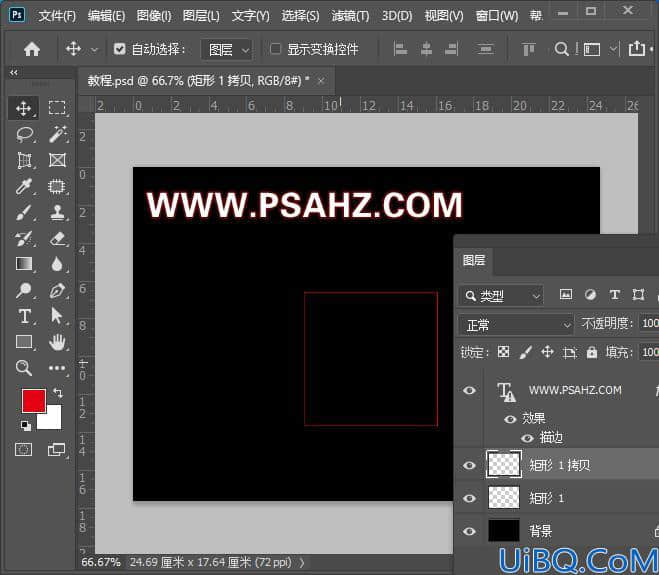Swap foreground and background colors
This screenshot has width=659, height=575.
coord(58,393)
